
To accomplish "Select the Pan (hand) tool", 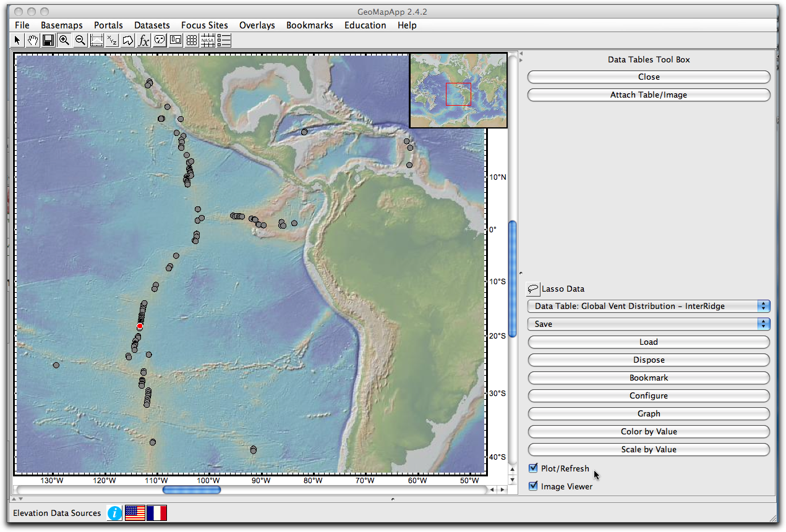I will 32,40.
